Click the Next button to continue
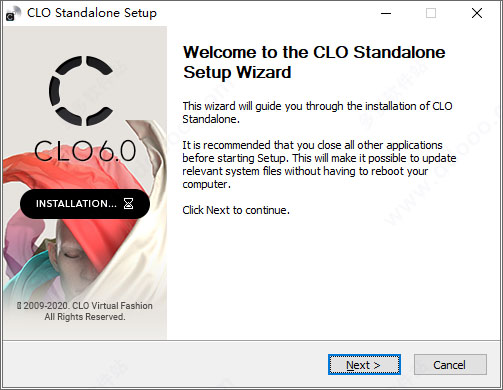503x390 pixels. pos(364,365)
